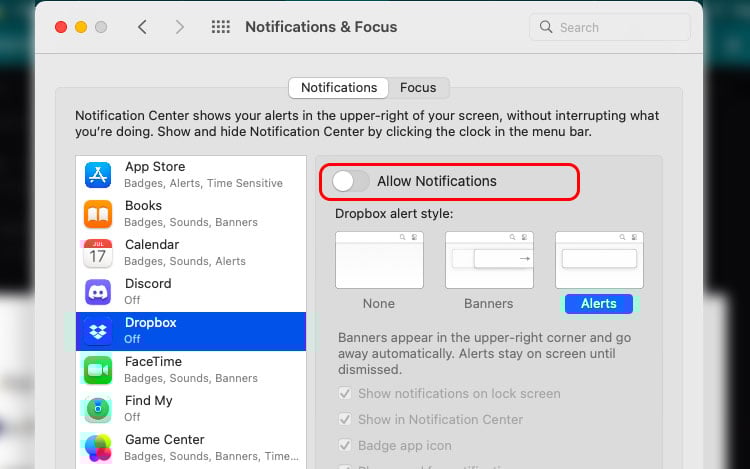The width and height of the screenshot is (750, 469).
Task: Click "Badges, Alerts, Time Sensitive" subtitle
Action: pos(203,183)
